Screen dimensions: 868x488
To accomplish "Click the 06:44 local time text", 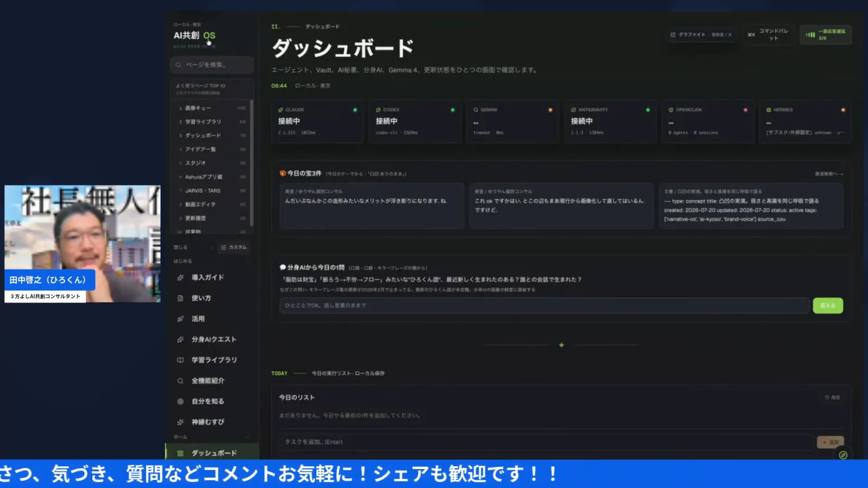I will click(x=279, y=86).
